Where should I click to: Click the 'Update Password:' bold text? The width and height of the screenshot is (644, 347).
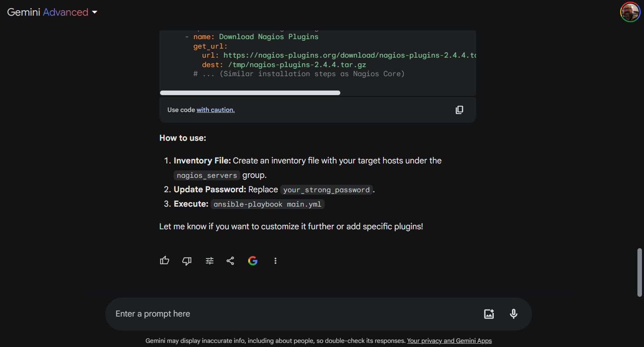coord(210,189)
